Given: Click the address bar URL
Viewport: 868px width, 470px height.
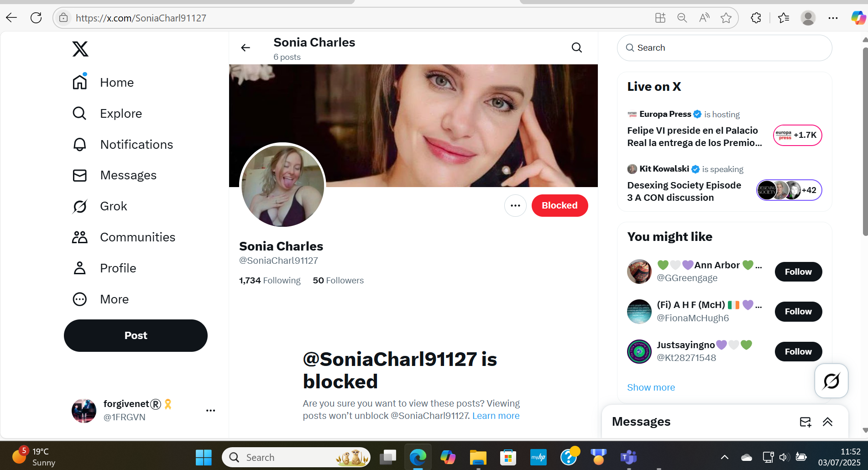Looking at the screenshot, I should (x=141, y=18).
